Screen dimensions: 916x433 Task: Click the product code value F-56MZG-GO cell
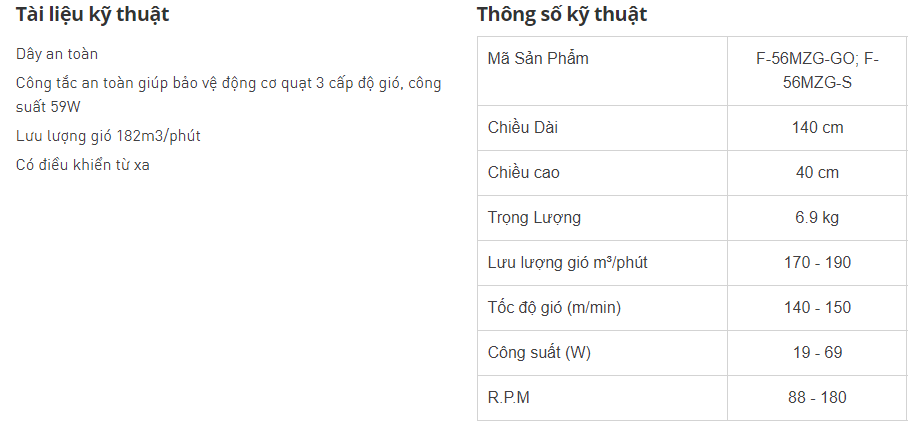coord(817,70)
